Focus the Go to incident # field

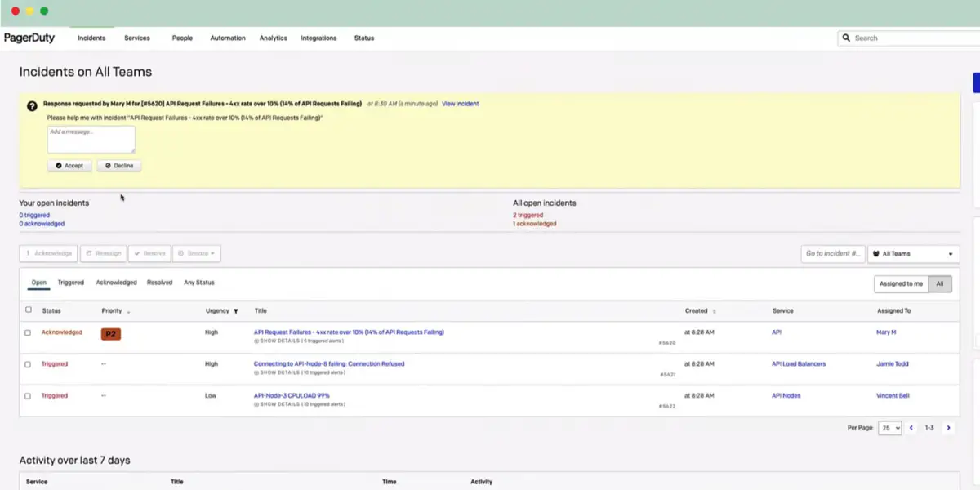tap(832, 254)
